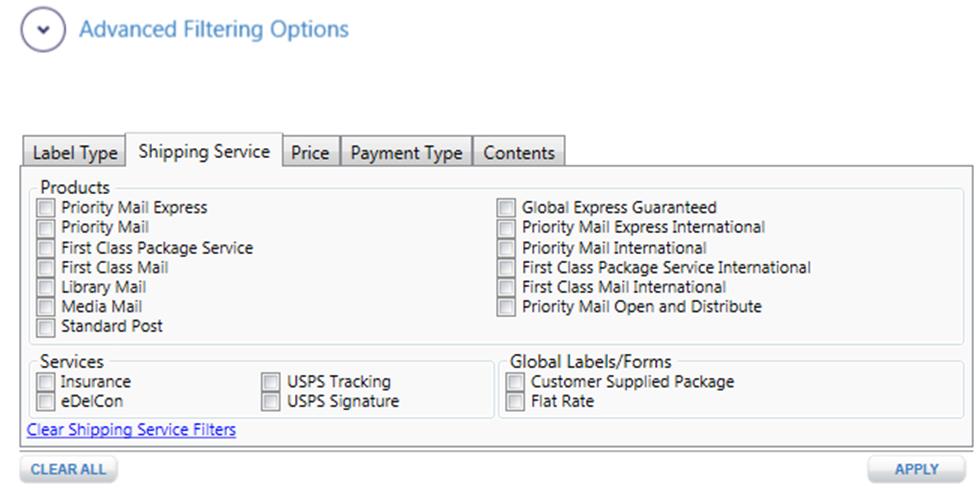Enable the Insurance service checkbox
Viewport: 978px width, 488px height.
point(46,382)
